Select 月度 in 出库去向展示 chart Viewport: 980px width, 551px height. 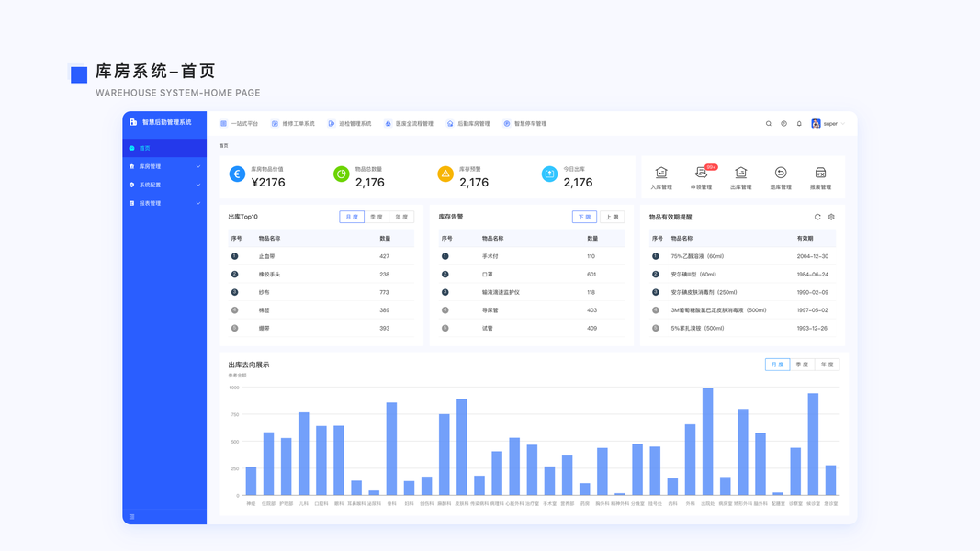click(778, 365)
